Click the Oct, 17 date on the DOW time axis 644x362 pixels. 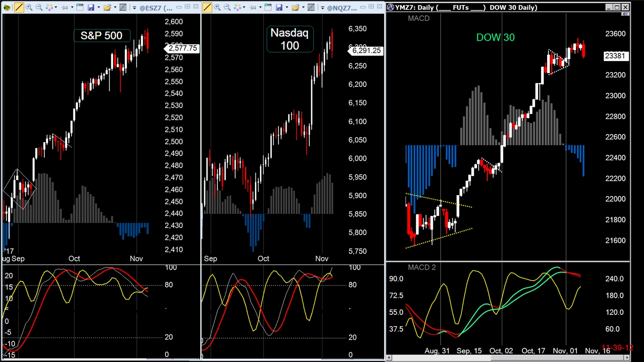(x=533, y=351)
